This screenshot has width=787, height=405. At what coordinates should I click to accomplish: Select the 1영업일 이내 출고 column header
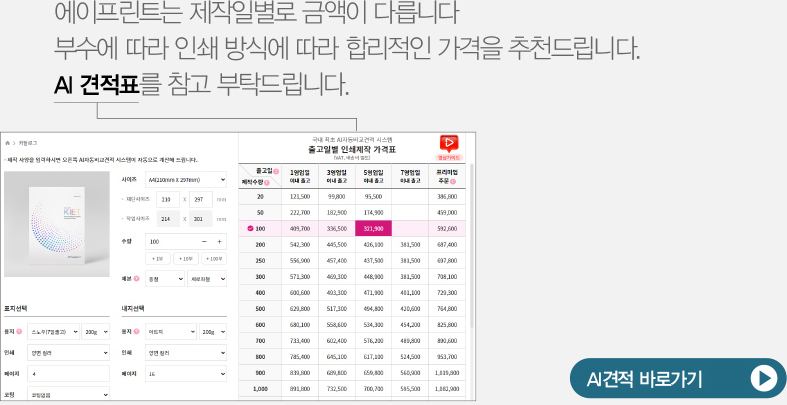[300, 176]
